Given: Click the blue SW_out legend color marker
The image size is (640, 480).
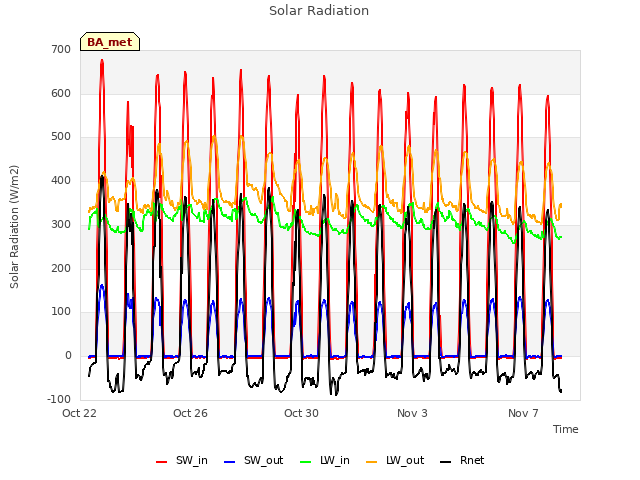Looking at the screenshot, I should pos(230,462).
